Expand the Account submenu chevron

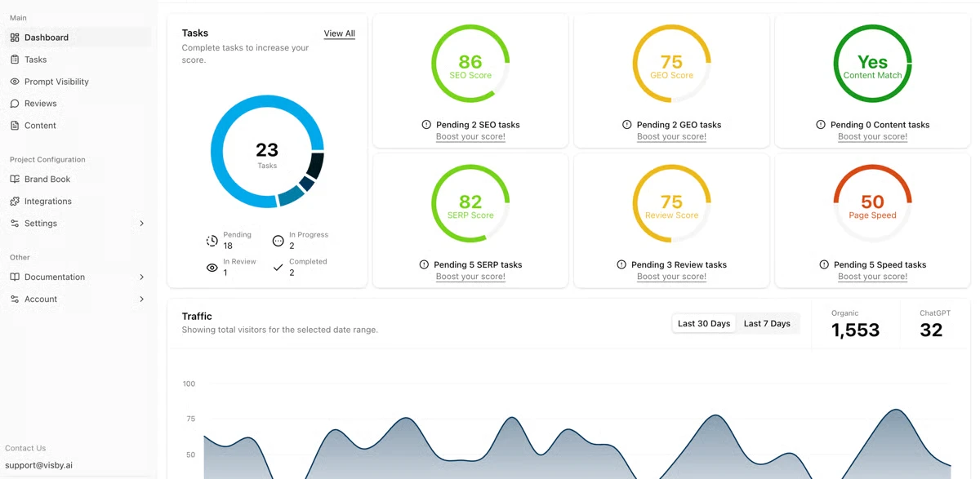pos(141,299)
